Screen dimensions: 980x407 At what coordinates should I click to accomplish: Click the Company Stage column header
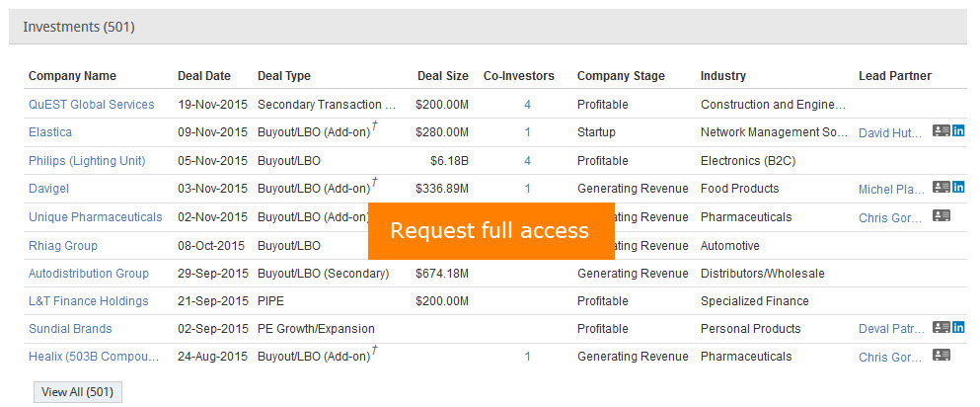(x=621, y=76)
